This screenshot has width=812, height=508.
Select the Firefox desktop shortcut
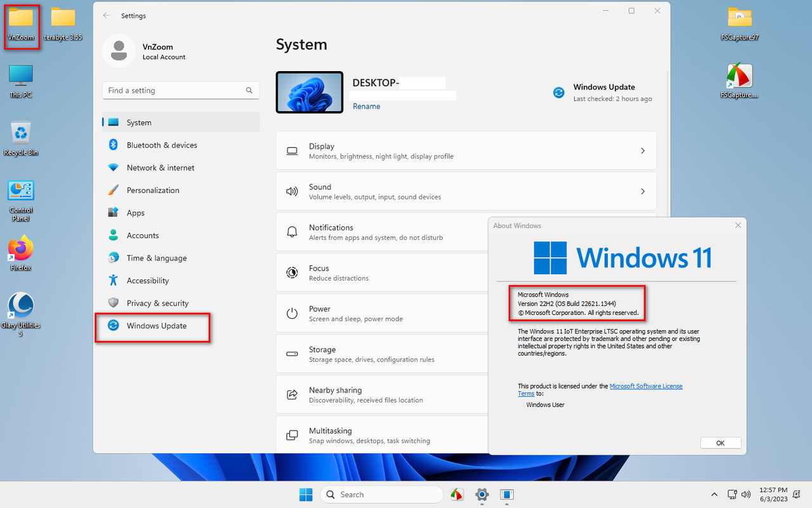pyautogui.click(x=21, y=253)
